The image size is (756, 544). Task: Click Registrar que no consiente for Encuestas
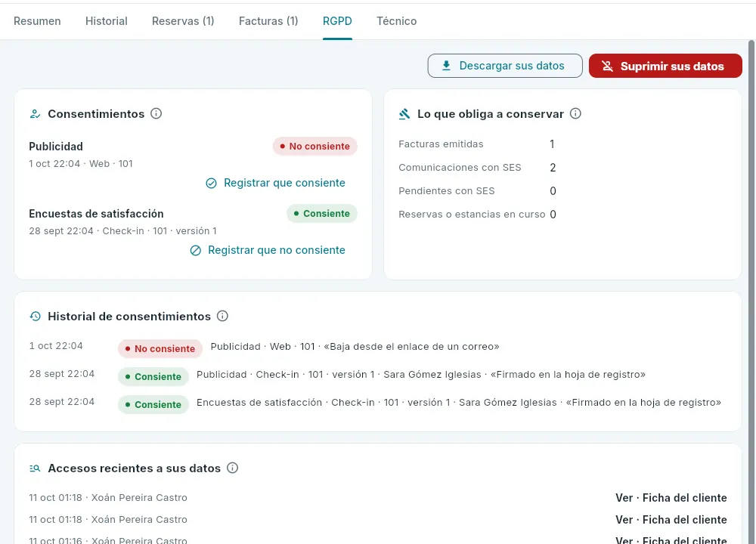pos(268,251)
